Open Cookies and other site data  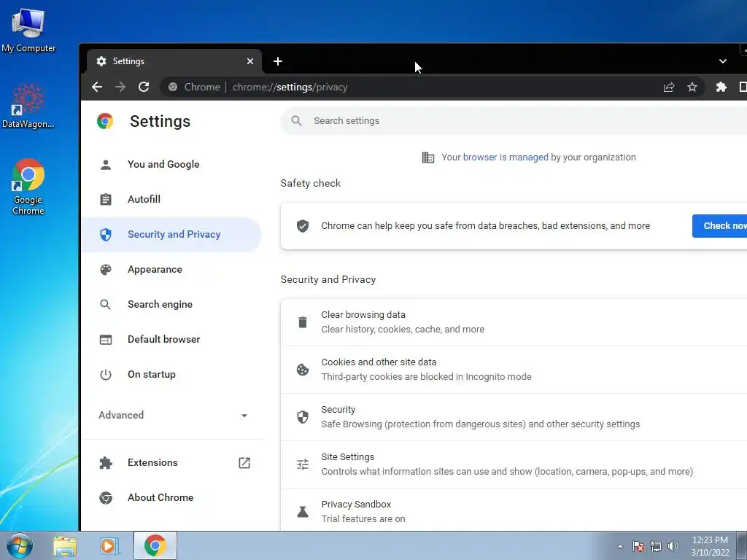pos(514,370)
